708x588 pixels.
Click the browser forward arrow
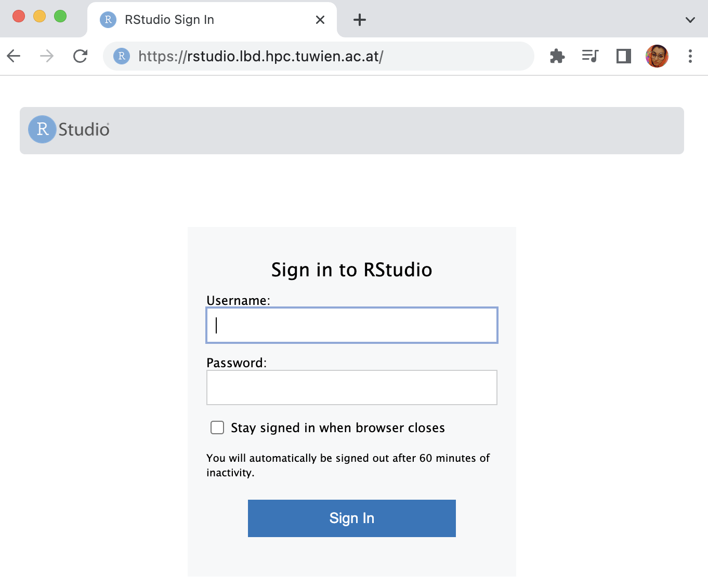tap(47, 56)
